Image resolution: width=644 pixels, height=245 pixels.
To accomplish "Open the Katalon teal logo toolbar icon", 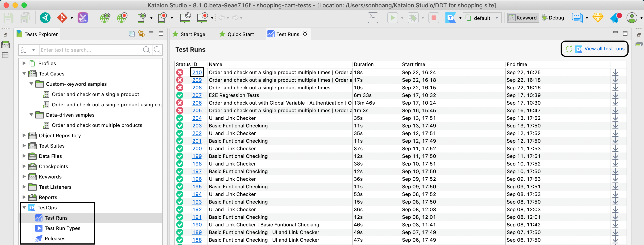I will 45,18.
